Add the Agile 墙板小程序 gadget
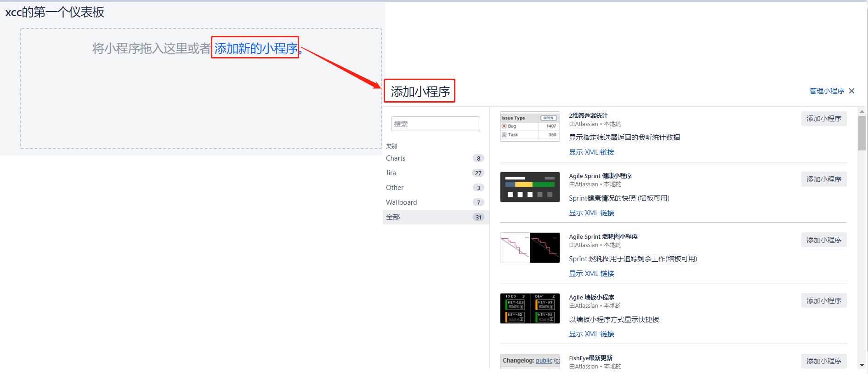This screenshot has height=374, width=868. click(824, 301)
